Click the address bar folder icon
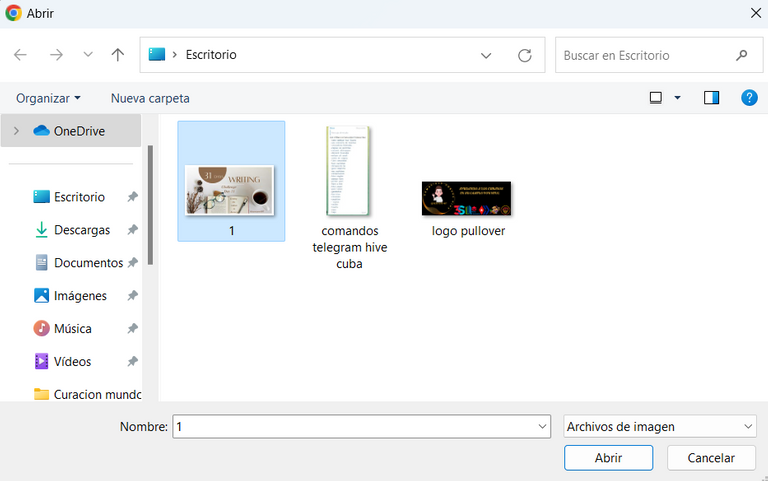This screenshot has height=481, width=768. tap(157, 54)
